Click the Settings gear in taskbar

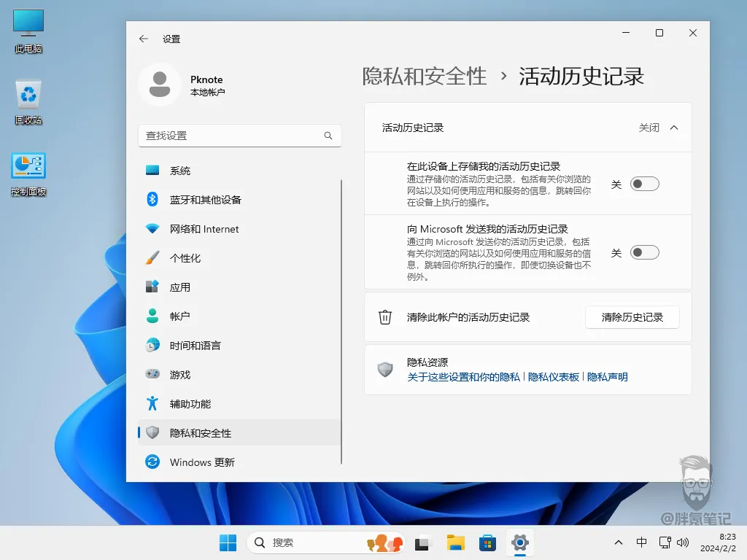point(519,542)
